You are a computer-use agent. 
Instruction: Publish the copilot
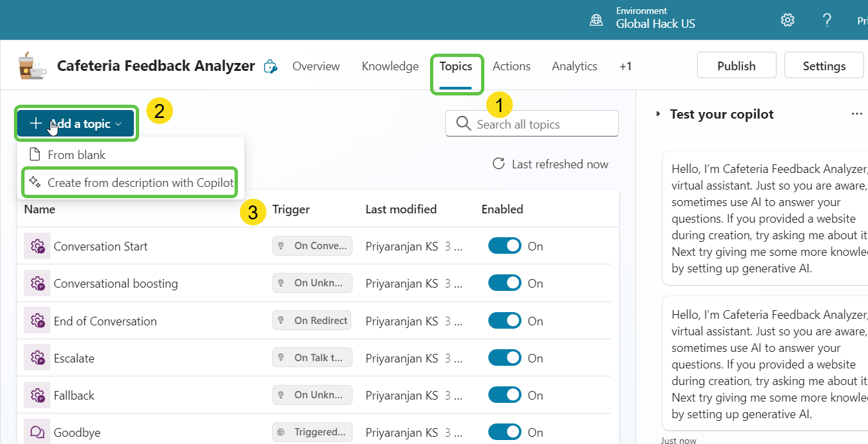click(x=736, y=65)
